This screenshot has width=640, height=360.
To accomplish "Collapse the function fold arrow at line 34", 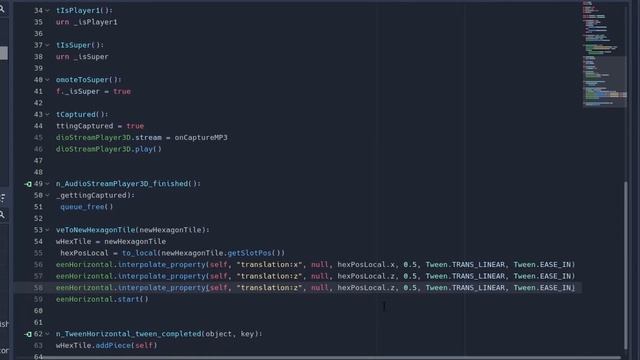I will [x=47, y=11].
